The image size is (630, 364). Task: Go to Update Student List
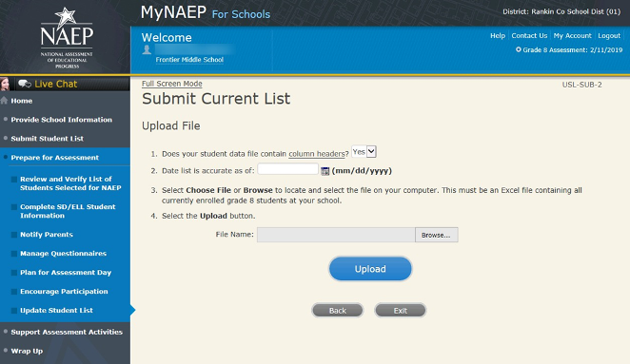[57, 310]
